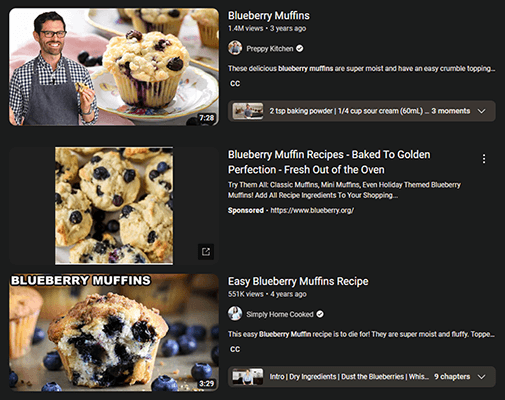Open the key moments bar for 2 tsp baking powder
Viewport: 505px width, 400px height.
click(362, 111)
